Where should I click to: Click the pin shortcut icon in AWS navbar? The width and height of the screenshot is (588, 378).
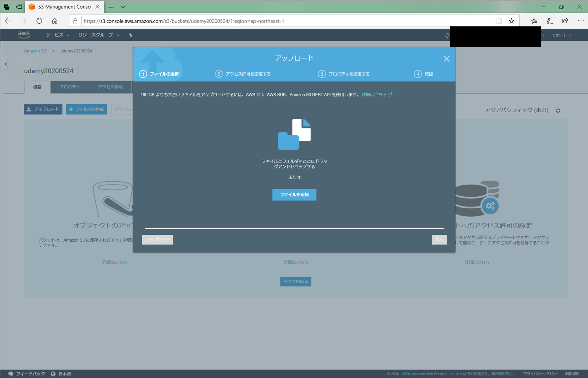click(131, 35)
